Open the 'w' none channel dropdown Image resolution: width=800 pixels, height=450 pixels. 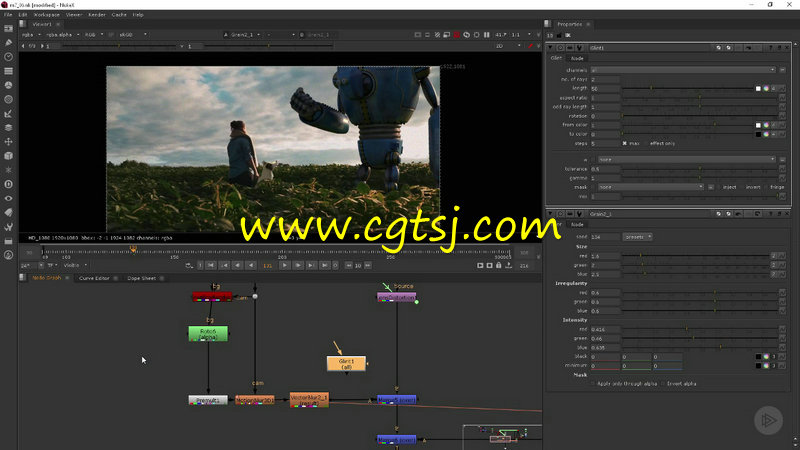coord(687,160)
